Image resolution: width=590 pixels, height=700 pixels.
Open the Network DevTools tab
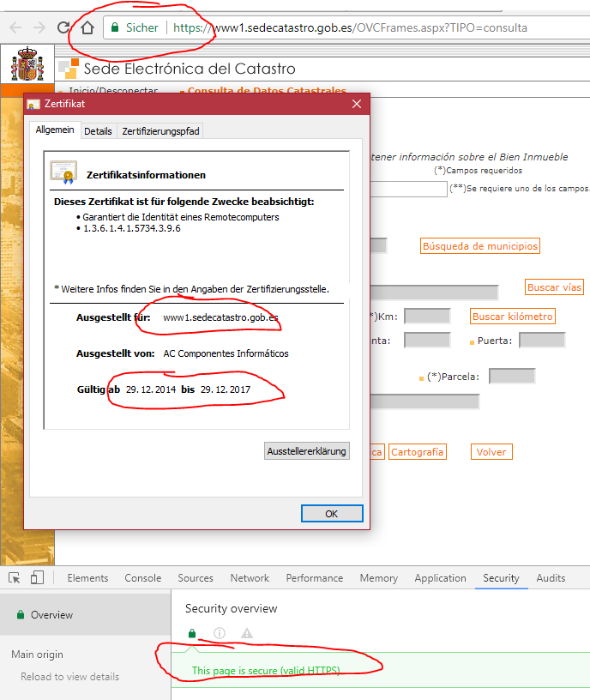(x=250, y=578)
